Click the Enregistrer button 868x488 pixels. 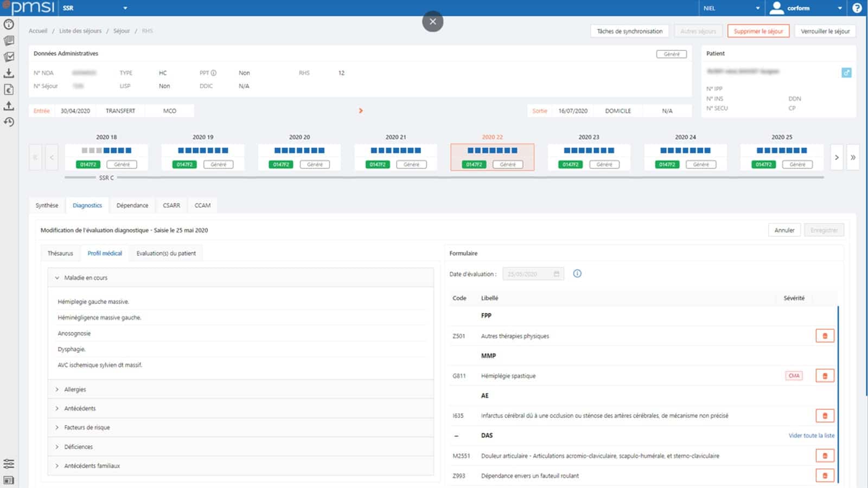pos(824,230)
